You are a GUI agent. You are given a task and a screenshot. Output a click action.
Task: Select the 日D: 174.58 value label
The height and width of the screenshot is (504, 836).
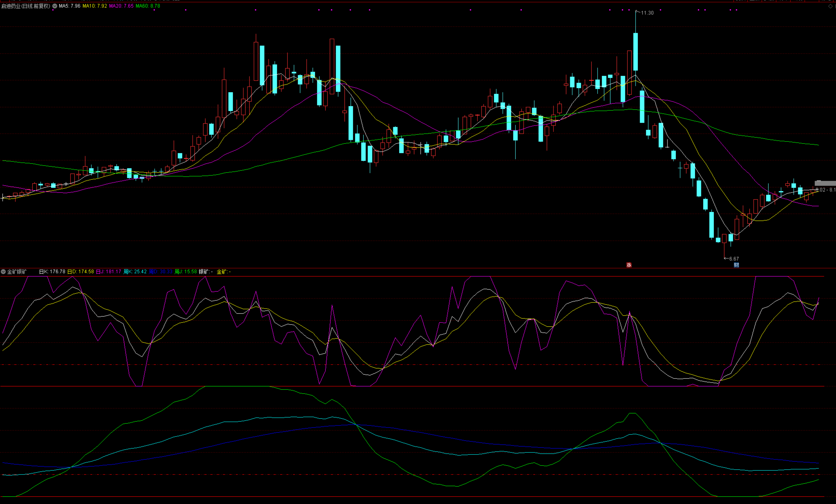80,272
